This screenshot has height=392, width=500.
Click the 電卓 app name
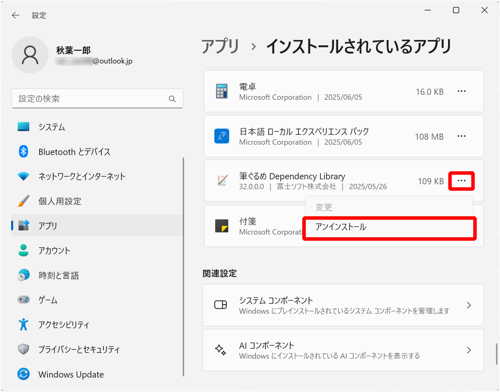click(x=248, y=87)
